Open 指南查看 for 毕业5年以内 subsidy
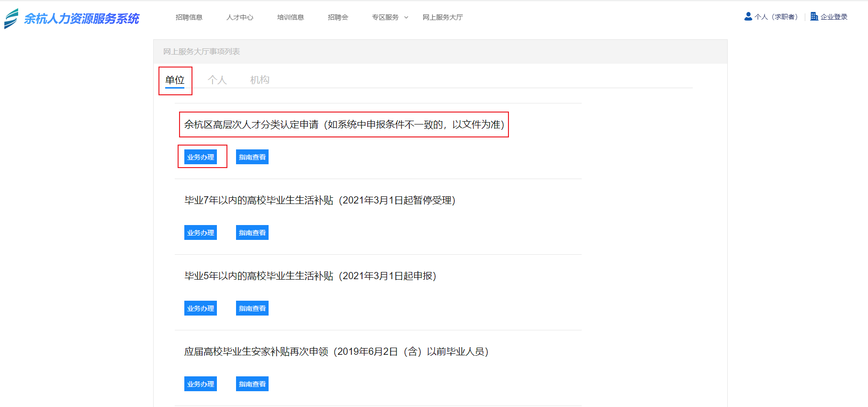 (252, 308)
